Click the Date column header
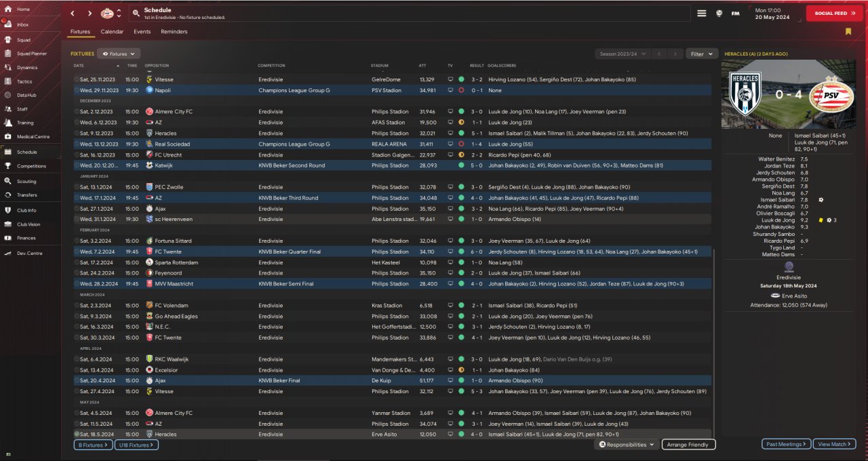Viewport: 868px width, 461px height. [x=79, y=66]
